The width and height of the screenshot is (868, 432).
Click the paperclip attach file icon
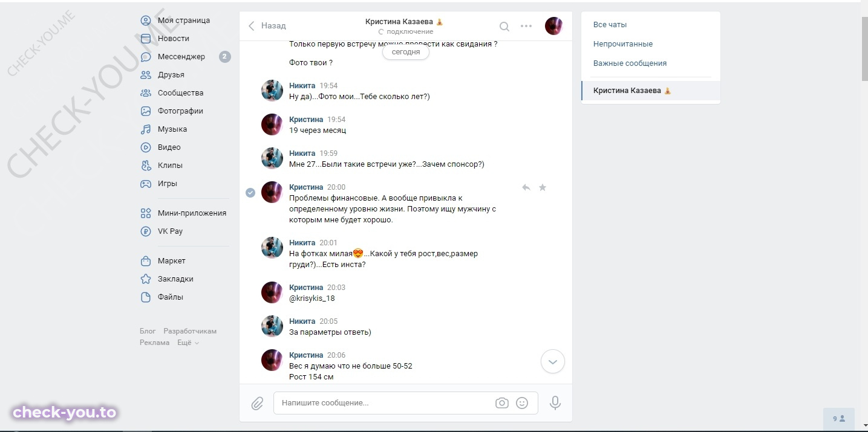[257, 403]
